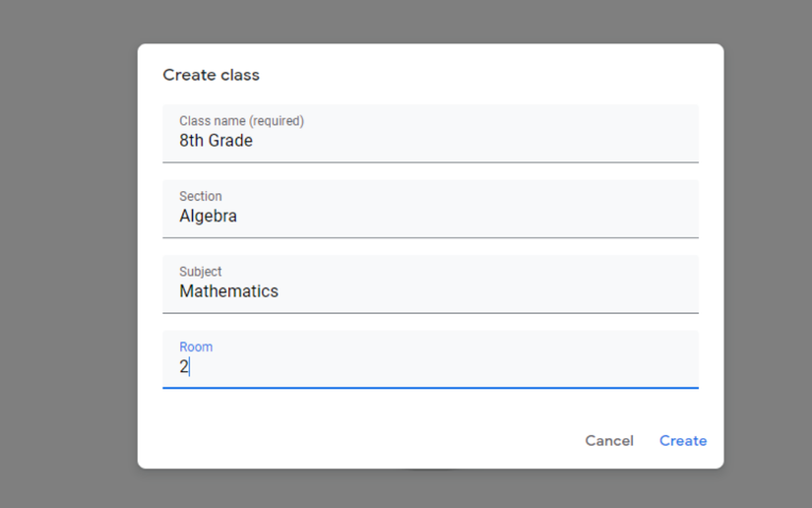Screen dimensions: 812x508
Task: Click the blue "Room" label
Action: tap(196, 347)
